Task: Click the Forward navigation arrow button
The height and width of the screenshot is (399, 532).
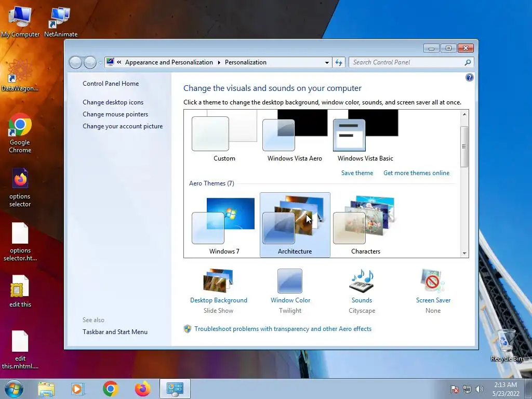Action: [x=90, y=62]
